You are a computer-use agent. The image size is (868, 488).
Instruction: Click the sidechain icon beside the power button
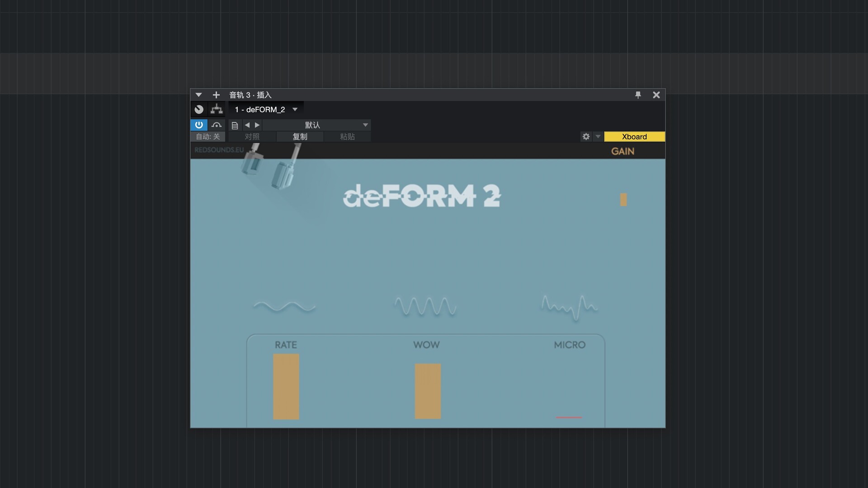tap(217, 125)
